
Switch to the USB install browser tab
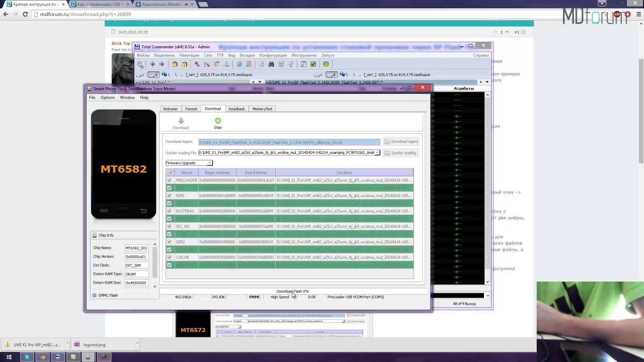coord(99,5)
